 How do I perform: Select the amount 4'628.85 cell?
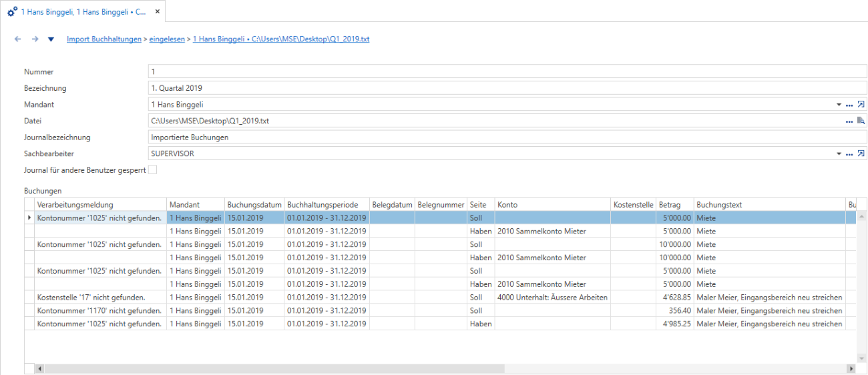(675, 298)
